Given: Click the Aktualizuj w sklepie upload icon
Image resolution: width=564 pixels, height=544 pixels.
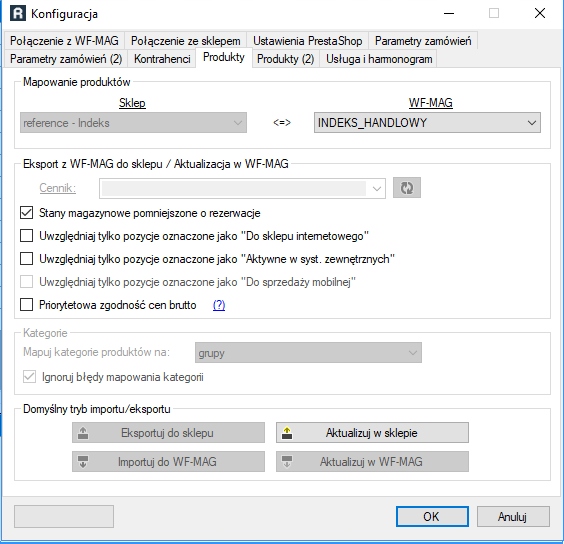Looking at the screenshot, I should tap(287, 432).
